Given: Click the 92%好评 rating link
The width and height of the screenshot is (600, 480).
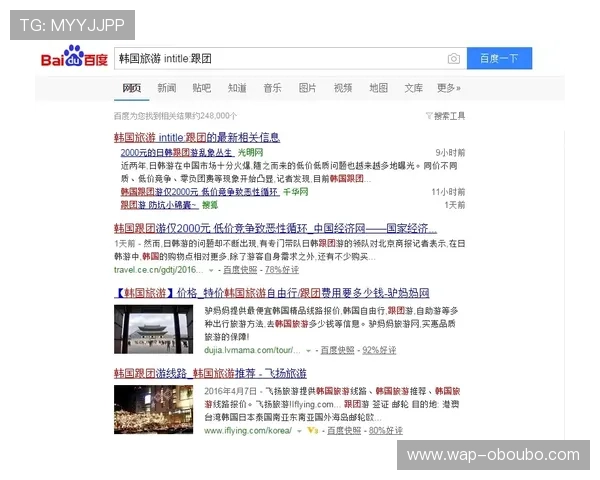Looking at the screenshot, I should (x=379, y=350).
